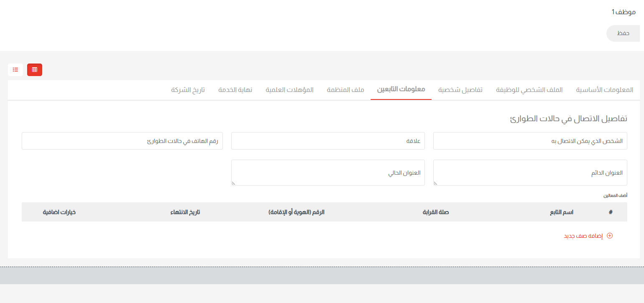Click inside the العنوان الحالي text area
Viewport: 644px width, 303px height.
pyautogui.click(x=328, y=173)
